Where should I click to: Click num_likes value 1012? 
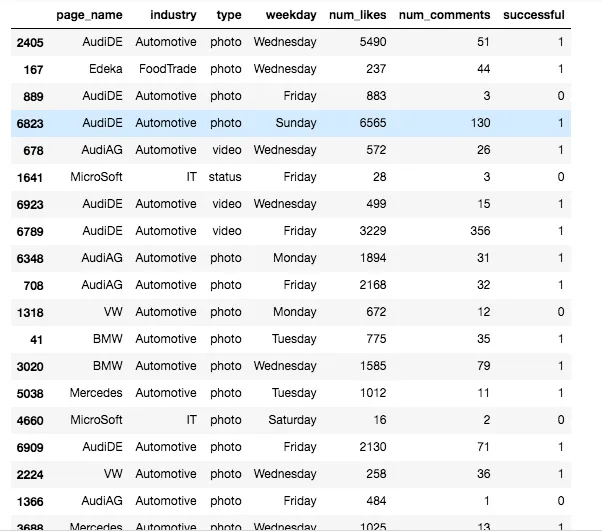coord(373,393)
